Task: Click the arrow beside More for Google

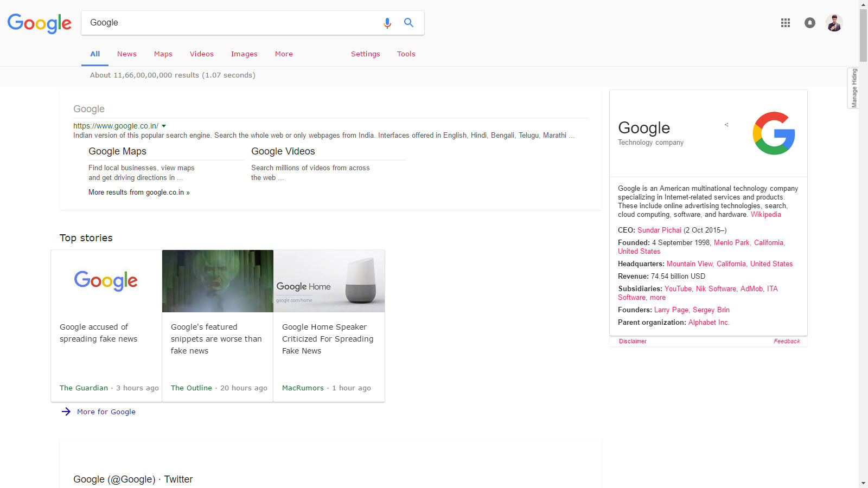Action: [66, 412]
